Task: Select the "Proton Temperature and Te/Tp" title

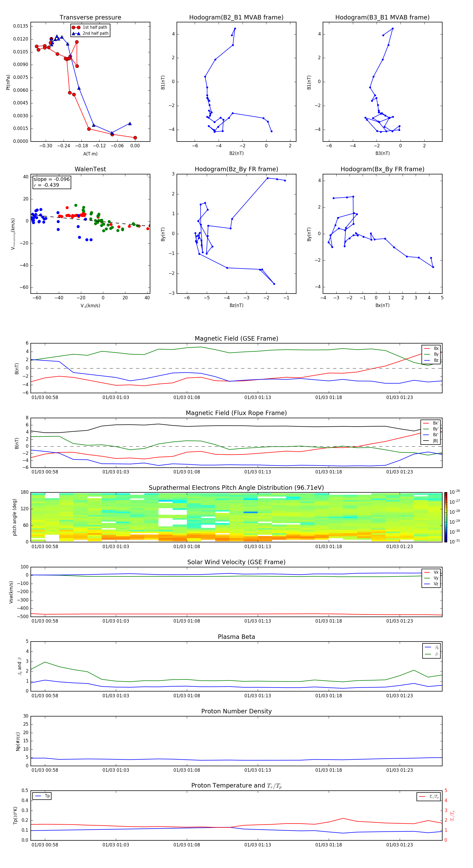Action: (x=236, y=786)
